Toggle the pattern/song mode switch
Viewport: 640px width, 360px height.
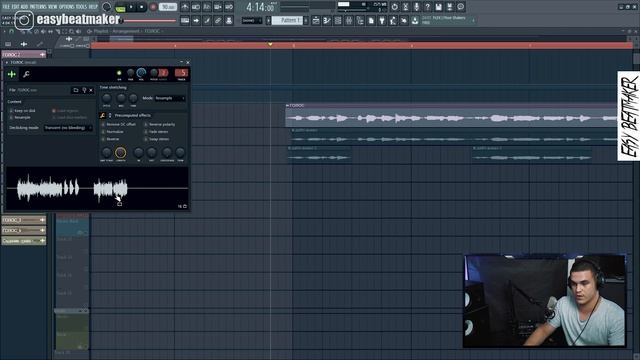(120, 7)
